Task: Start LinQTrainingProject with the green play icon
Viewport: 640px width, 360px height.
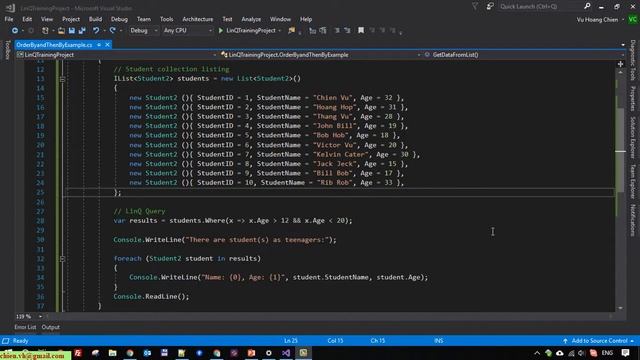Action: 221,31
